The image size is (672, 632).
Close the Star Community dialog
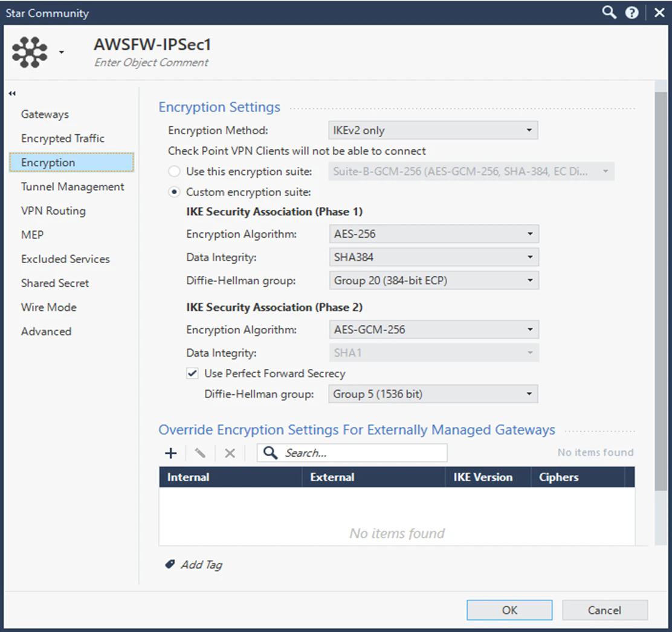[659, 13]
